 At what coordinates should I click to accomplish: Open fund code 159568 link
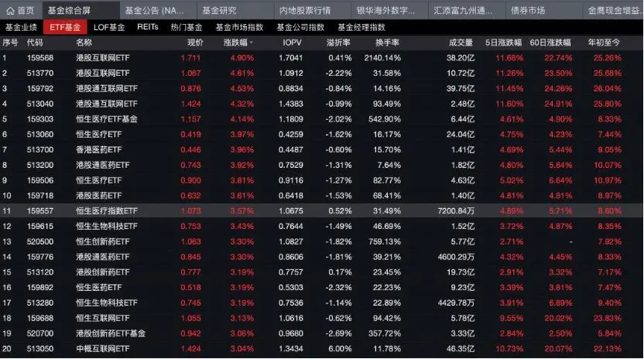click(x=40, y=58)
